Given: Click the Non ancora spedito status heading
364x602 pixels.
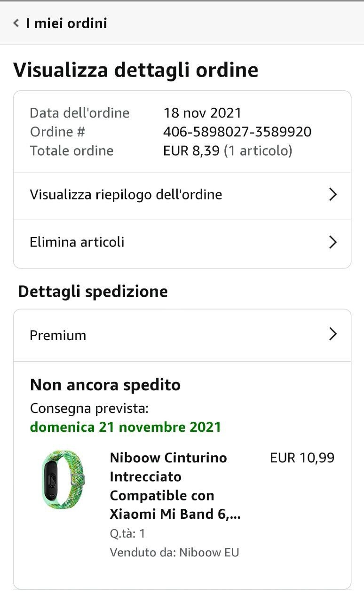Looking at the screenshot, I should point(105,385).
